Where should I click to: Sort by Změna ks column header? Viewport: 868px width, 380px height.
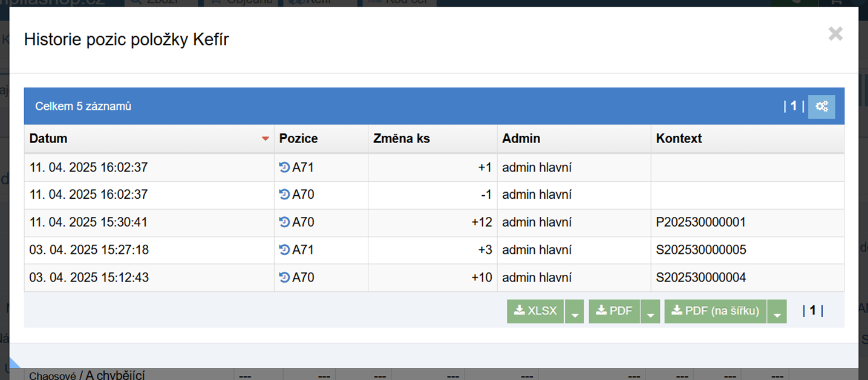[x=402, y=138]
